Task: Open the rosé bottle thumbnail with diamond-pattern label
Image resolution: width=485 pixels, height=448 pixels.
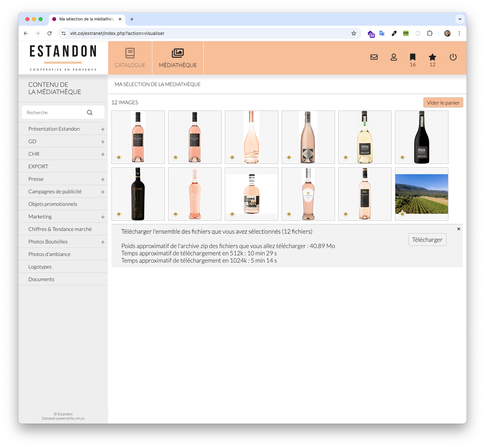Action: pyautogui.click(x=308, y=137)
